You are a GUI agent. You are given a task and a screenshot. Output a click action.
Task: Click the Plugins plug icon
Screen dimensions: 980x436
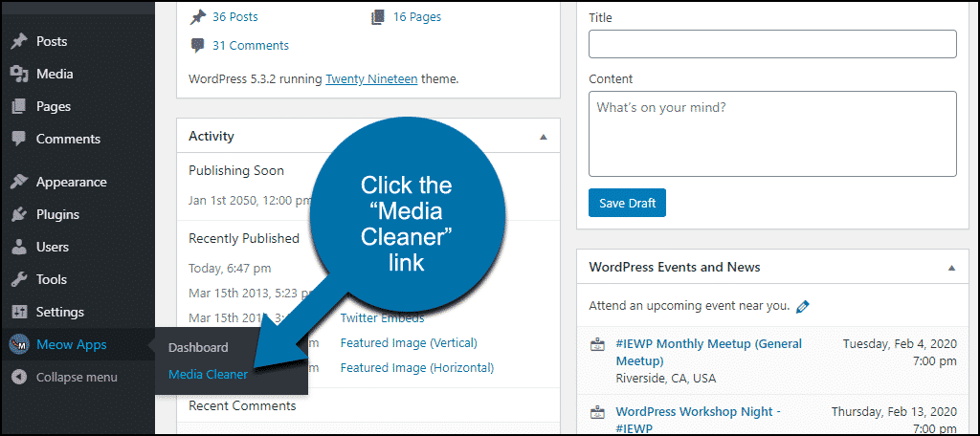(x=19, y=214)
